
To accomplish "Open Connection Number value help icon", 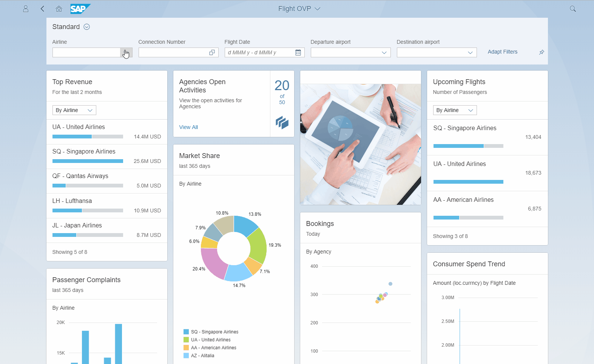I will pos(212,52).
